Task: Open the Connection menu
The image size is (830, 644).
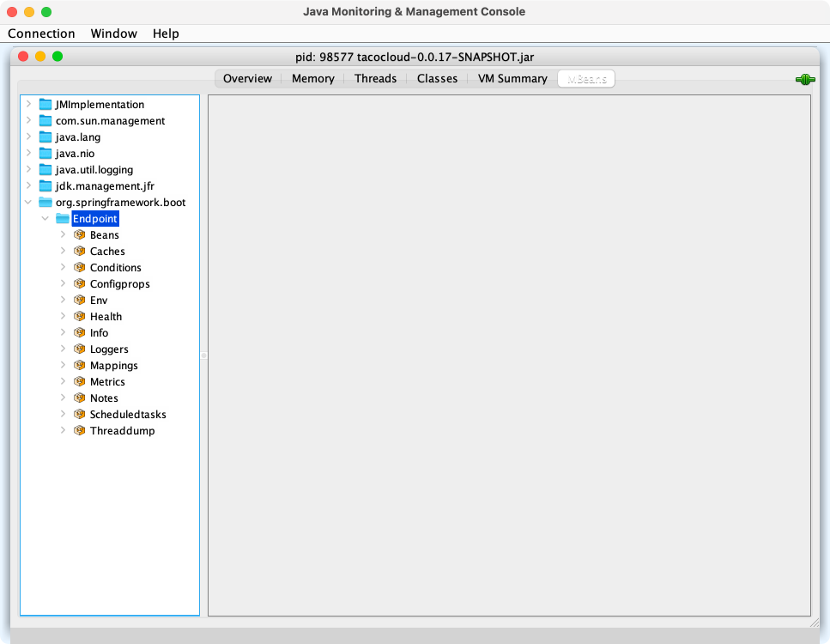Action: (41, 33)
